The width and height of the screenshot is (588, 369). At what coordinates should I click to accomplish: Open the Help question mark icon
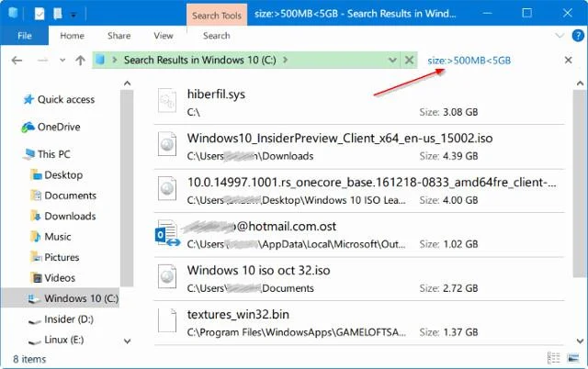pos(578,36)
